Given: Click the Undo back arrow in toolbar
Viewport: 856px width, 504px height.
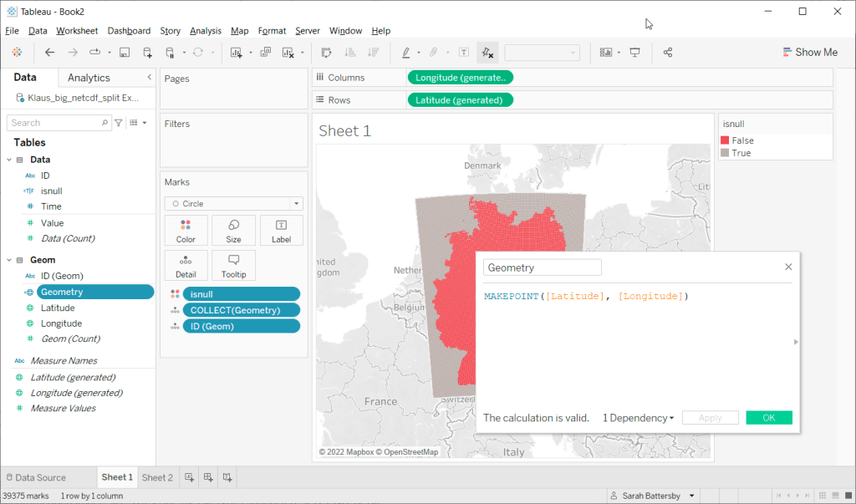Looking at the screenshot, I should pyautogui.click(x=49, y=53).
